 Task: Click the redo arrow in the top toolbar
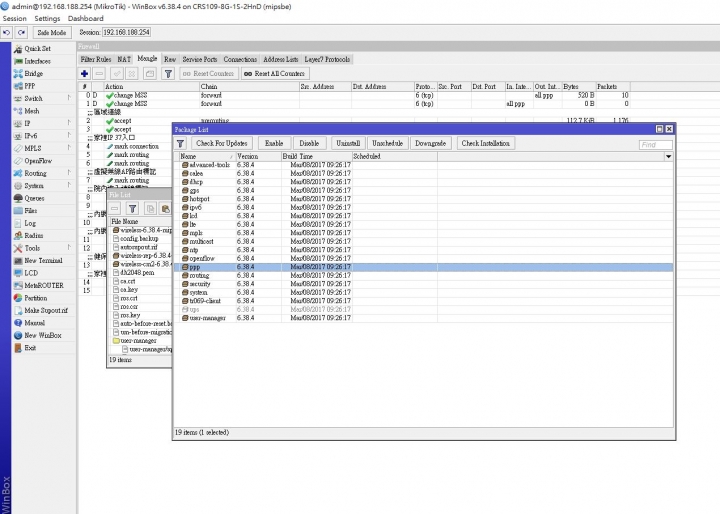pyautogui.click(x=21, y=33)
